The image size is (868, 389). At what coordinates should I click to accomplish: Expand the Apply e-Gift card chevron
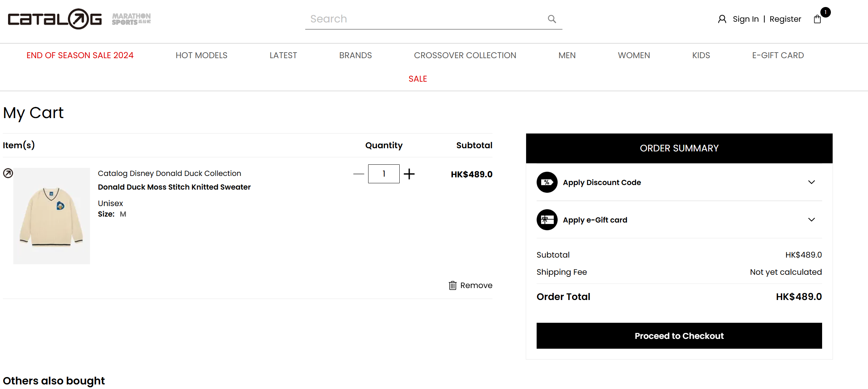pyautogui.click(x=812, y=220)
